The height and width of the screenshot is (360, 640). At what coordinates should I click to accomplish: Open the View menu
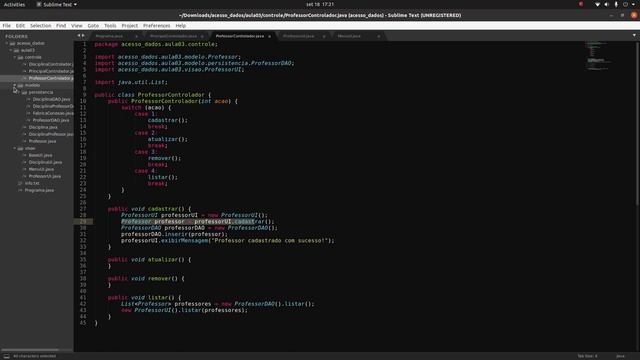(77, 25)
